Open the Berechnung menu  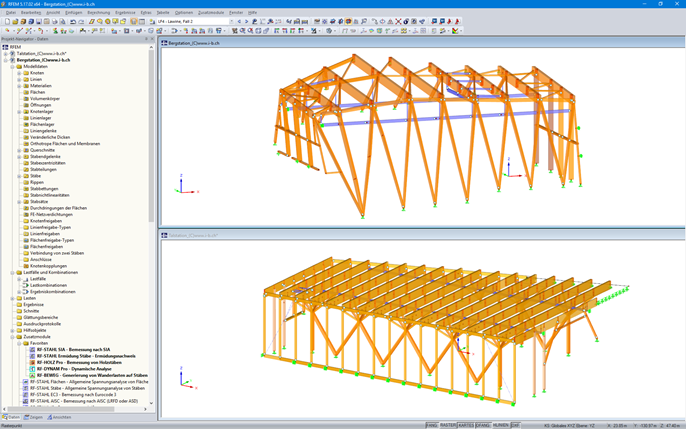tap(98, 13)
